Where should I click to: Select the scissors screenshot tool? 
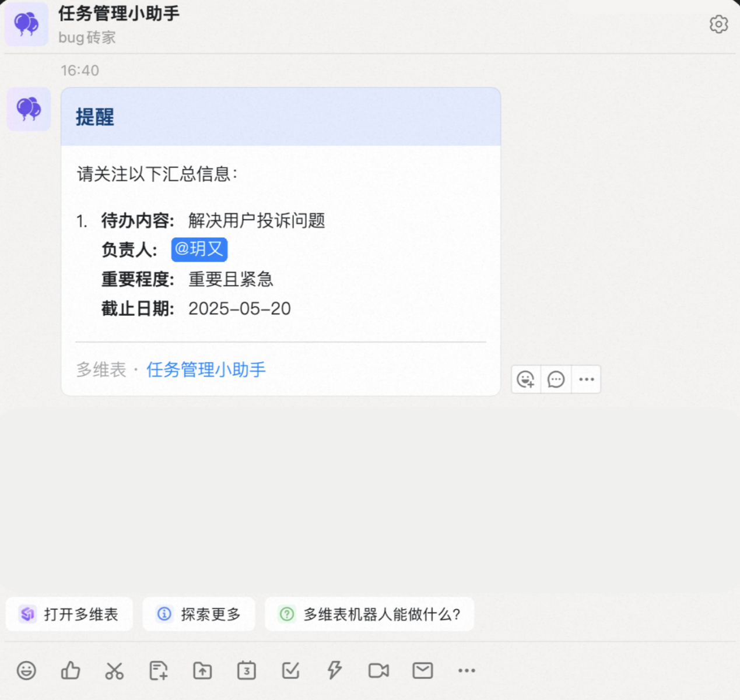click(x=114, y=671)
